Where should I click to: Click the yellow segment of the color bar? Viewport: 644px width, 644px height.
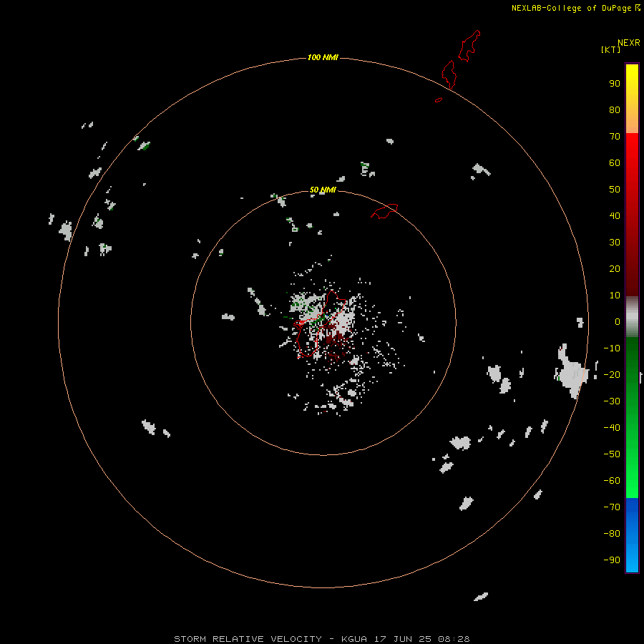[x=632, y=99]
